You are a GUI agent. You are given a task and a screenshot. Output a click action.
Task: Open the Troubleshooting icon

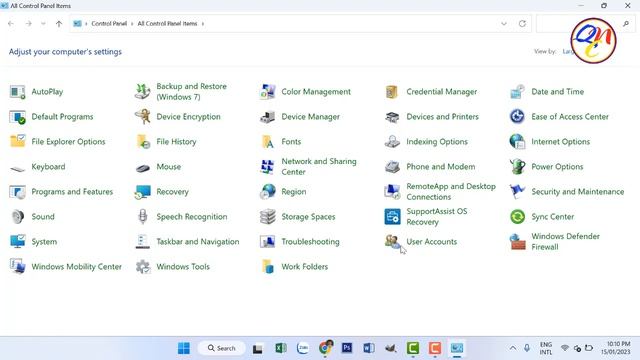(267, 242)
